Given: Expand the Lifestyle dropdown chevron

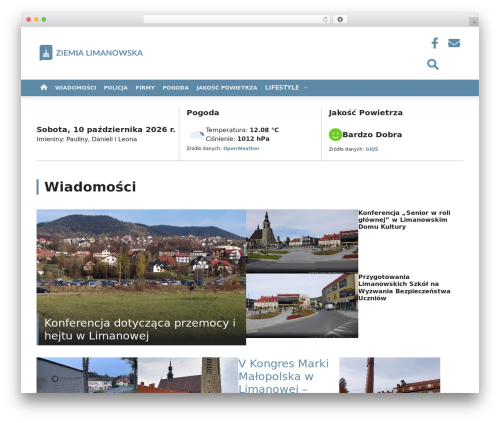Looking at the screenshot, I should pyautogui.click(x=306, y=88).
